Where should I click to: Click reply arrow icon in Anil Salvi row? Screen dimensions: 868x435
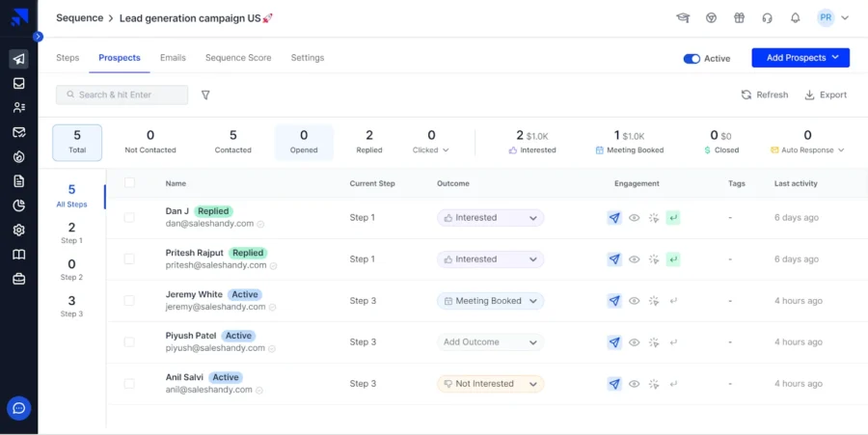[673, 384]
